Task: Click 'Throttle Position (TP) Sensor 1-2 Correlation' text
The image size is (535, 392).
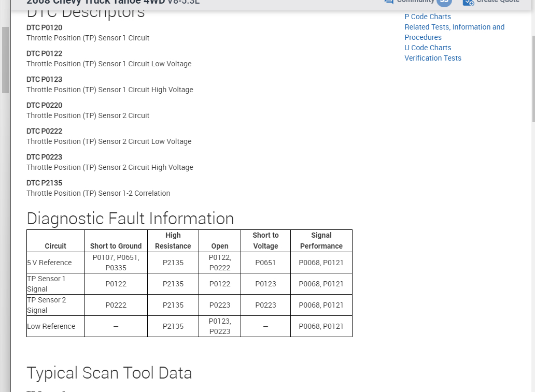Action: [x=98, y=193]
